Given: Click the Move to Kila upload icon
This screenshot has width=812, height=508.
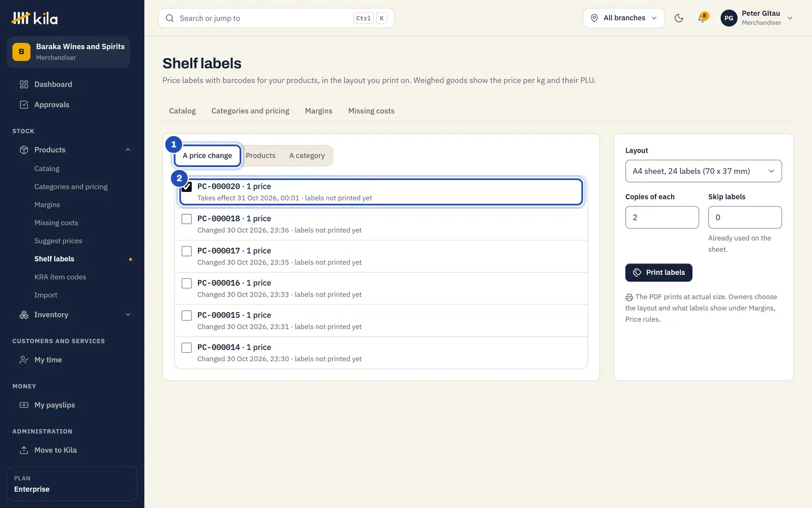Looking at the screenshot, I should pyautogui.click(x=24, y=450).
